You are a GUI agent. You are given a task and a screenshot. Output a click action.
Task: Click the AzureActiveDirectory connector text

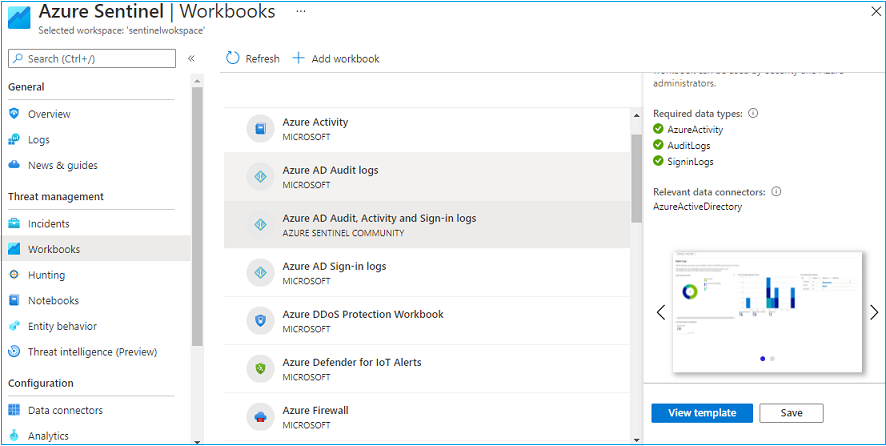click(698, 207)
